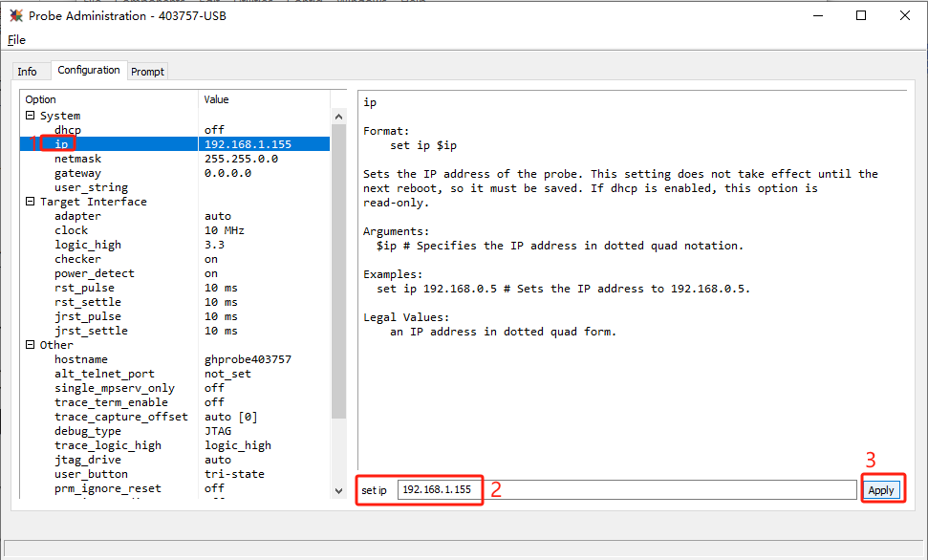
Task: Click the Option column header
Action: (x=40, y=99)
